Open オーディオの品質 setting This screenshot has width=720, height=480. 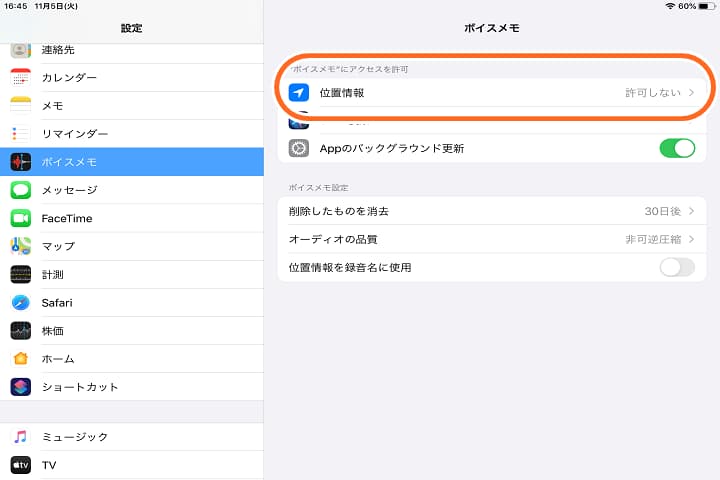click(492, 239)
